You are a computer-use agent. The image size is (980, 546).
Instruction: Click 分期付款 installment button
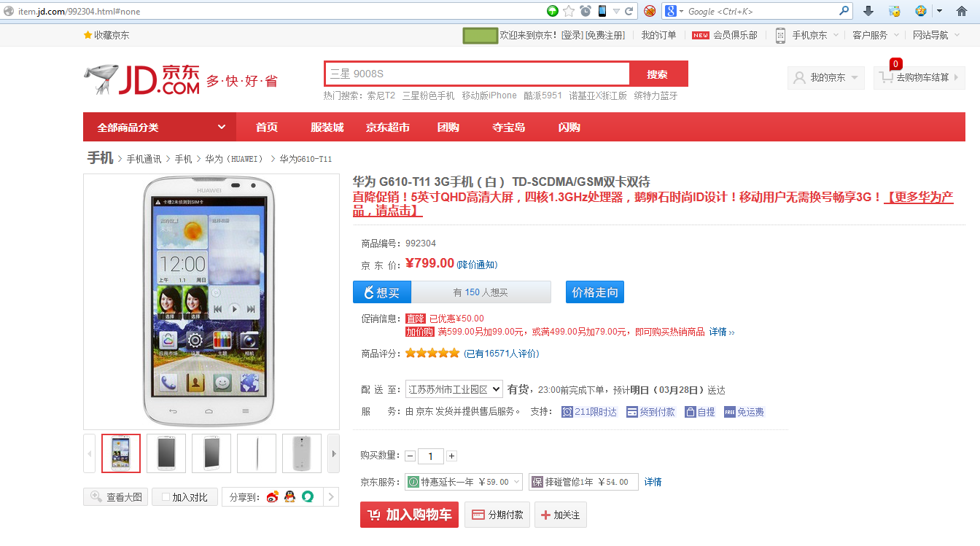497,515
